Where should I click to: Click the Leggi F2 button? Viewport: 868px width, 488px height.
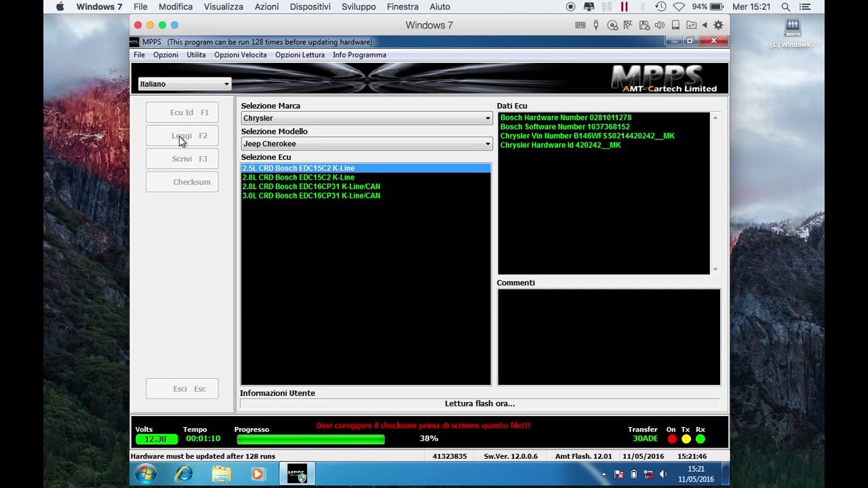tap(182, 136)
